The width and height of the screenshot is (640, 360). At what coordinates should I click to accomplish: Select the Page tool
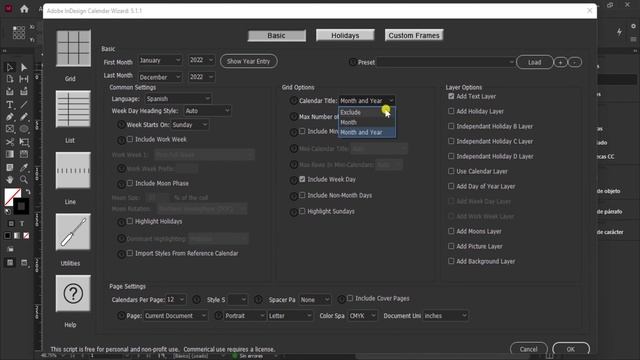click(x=10, y=79)
